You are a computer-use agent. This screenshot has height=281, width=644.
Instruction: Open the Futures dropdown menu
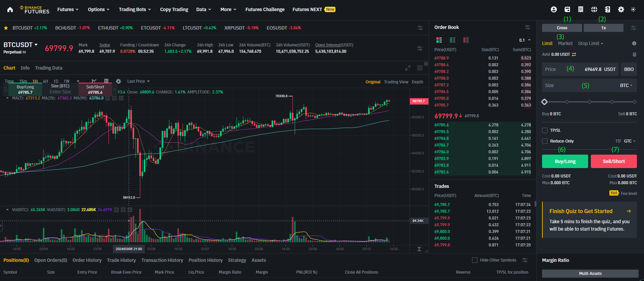(x=68, y=9)
